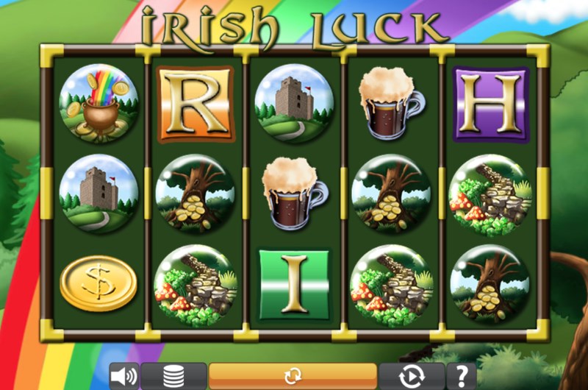Screen dimensions: 588x390
Task: Select mushroom stone wall symbol in fourth reel
Action: [x=391, y=286]
